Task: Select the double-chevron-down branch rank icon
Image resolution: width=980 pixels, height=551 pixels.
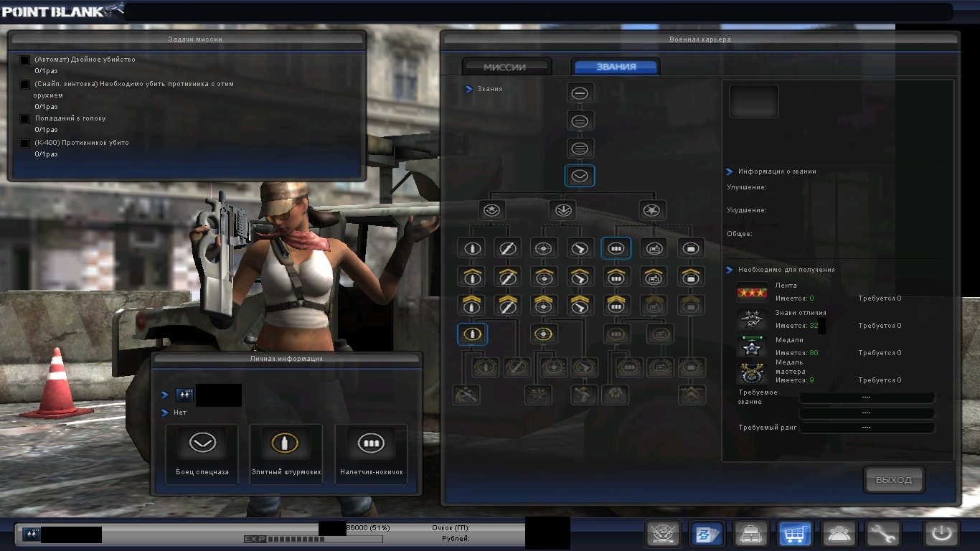Action: pyautogui.click(x=562, y=210)
